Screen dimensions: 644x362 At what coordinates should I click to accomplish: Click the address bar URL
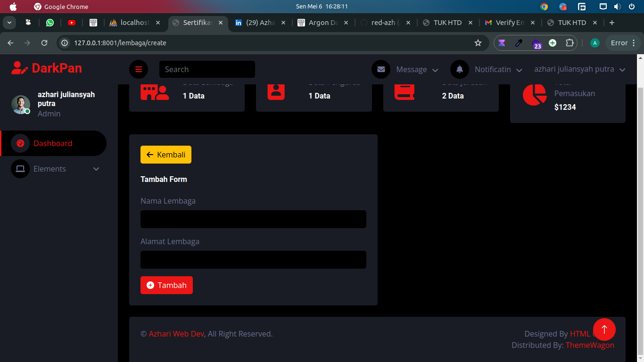[120, 43]
